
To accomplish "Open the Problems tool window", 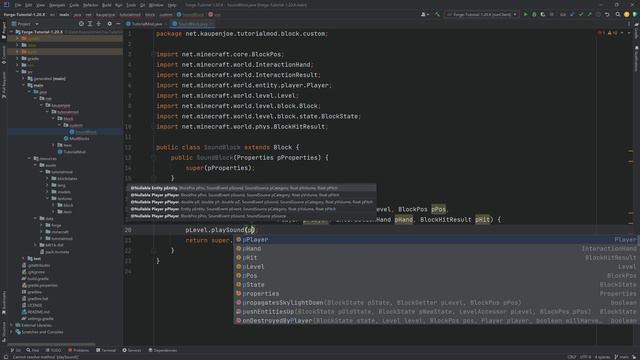I will pyautogui.click(x=78, y=350).
